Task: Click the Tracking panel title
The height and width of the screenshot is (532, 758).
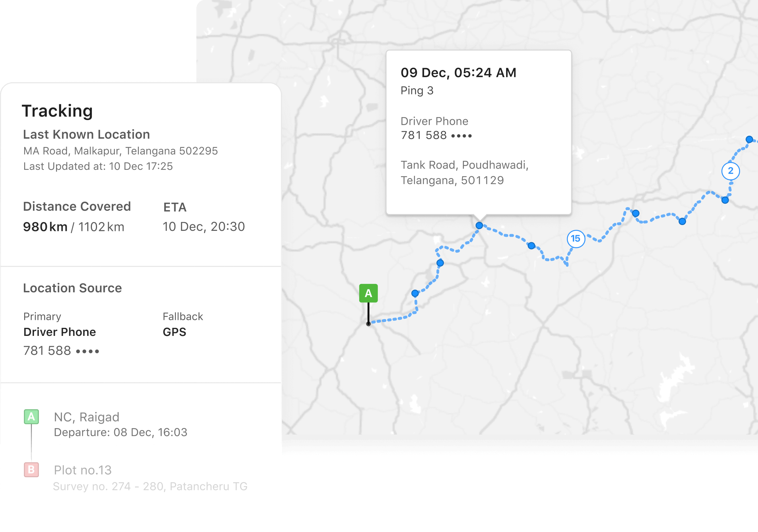Action: point(57,111)
